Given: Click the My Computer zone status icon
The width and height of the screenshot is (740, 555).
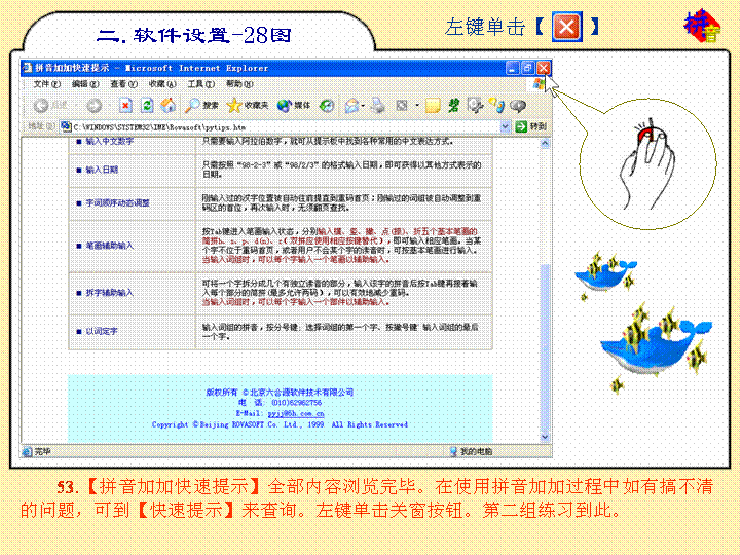Looking at the screenshot, I should (x=453, y=452).
